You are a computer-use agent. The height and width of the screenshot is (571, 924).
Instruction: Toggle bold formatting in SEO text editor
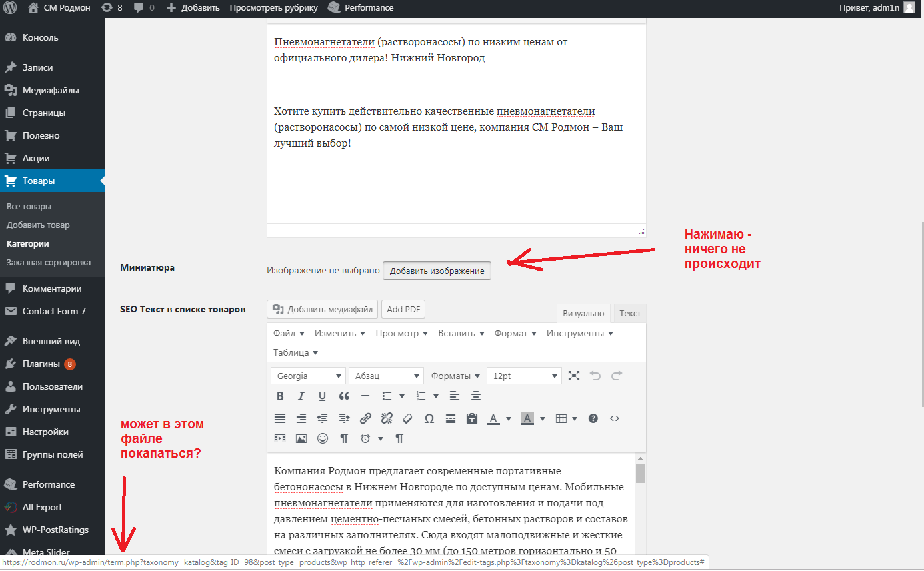pyautogui.click(x=280, y=396)
